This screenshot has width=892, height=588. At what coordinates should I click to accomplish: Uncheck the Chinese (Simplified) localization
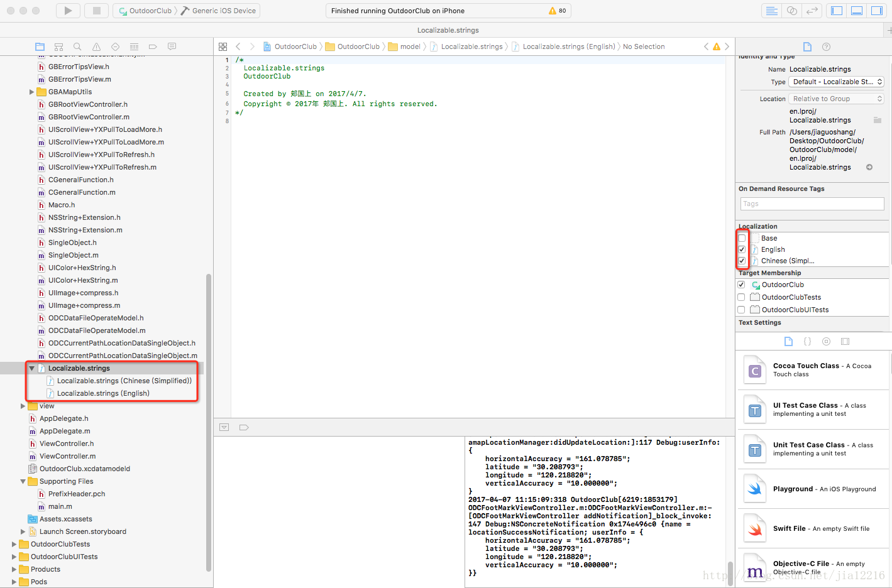click(x=742, y=261)
